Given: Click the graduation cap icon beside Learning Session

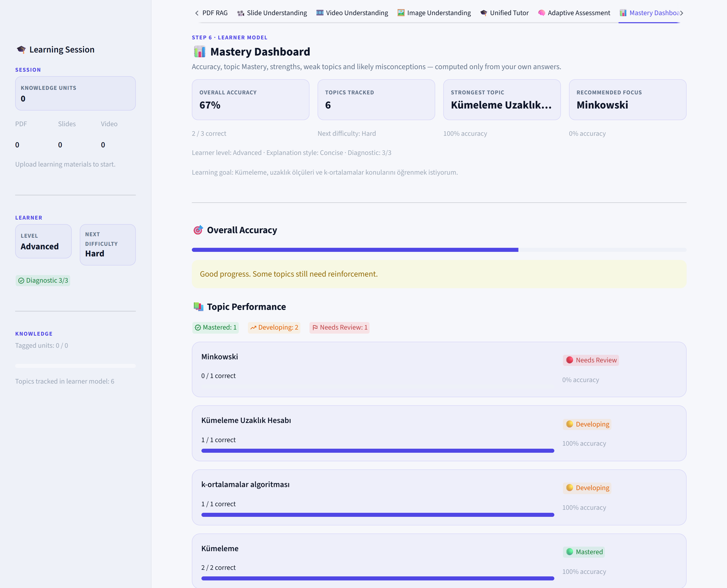Looking at the screenshot, I should tap(21, 50).
